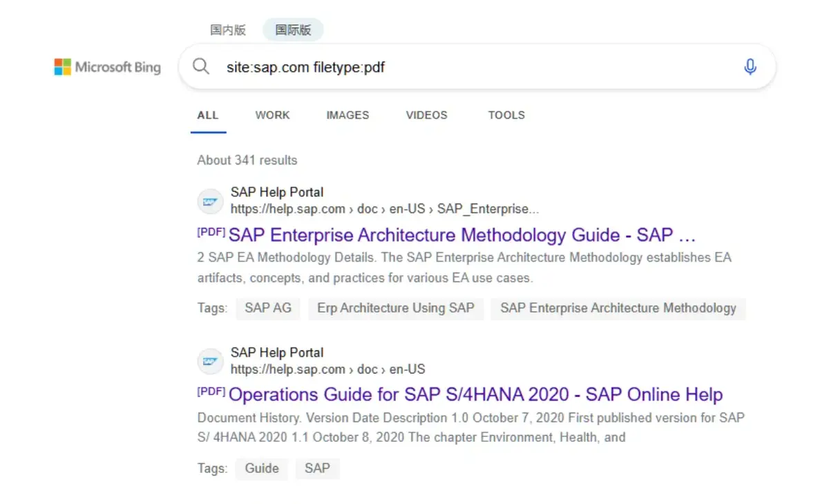
Task: Select the SAP AG tag
Action: tap(268, 309)
